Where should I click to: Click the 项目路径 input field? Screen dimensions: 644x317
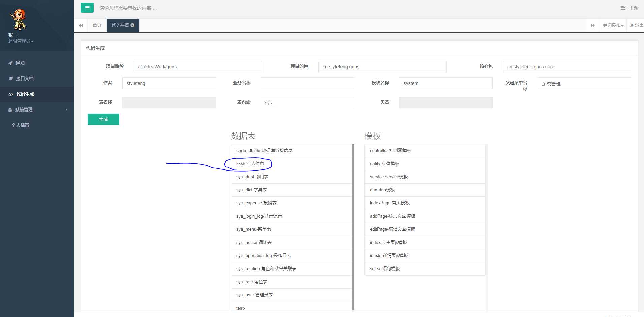(x=198, y=67)
